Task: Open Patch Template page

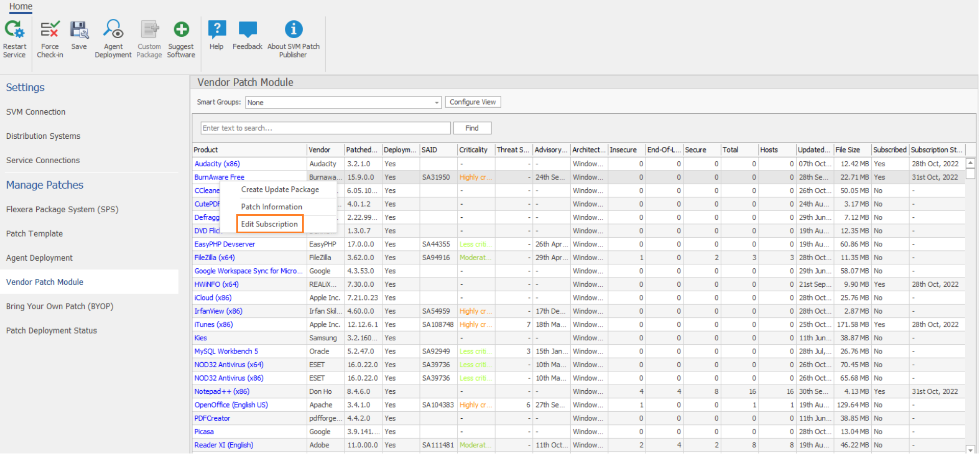Action: (x=35, y=234)
